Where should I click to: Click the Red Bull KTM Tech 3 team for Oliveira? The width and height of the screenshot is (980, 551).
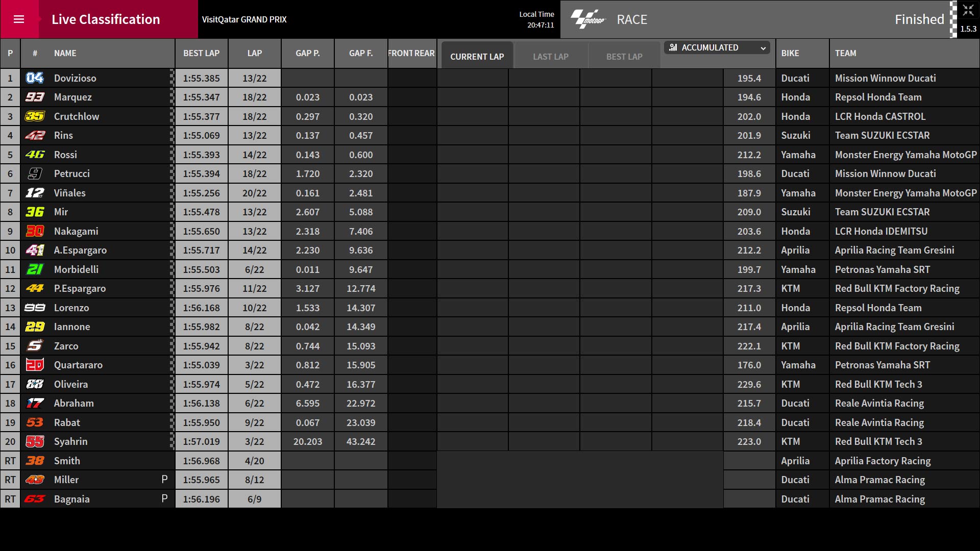[x=878, y=384]
